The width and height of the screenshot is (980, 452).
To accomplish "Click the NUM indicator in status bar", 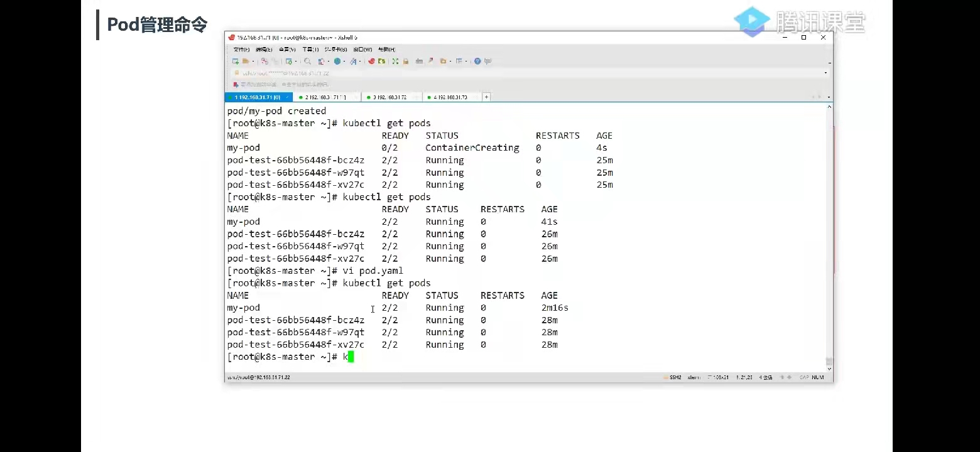I will coord(818,377).
